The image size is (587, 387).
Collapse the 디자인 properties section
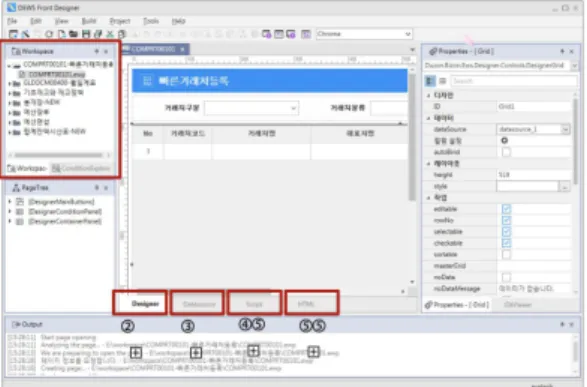[429, 96]
